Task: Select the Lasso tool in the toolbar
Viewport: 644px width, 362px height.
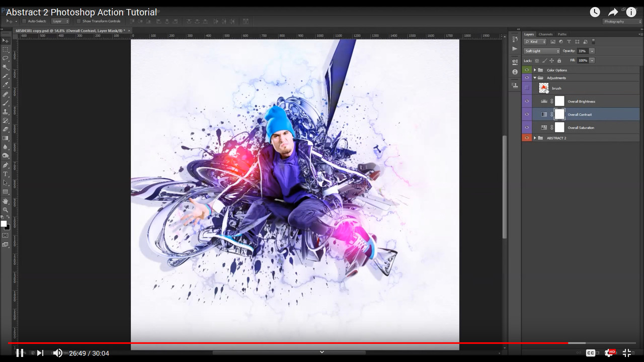Action: [x=6, y=58]
